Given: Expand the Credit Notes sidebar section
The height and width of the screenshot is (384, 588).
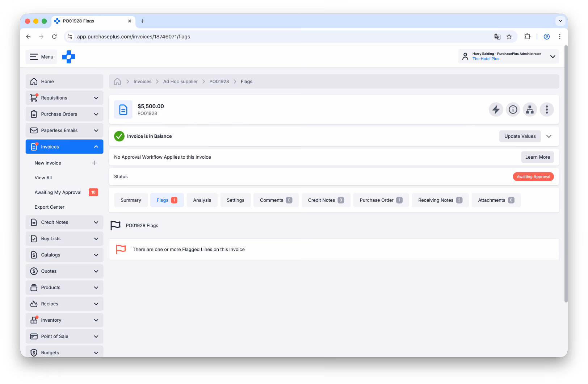Looking at the screenshot, I should tap(96, 222).
